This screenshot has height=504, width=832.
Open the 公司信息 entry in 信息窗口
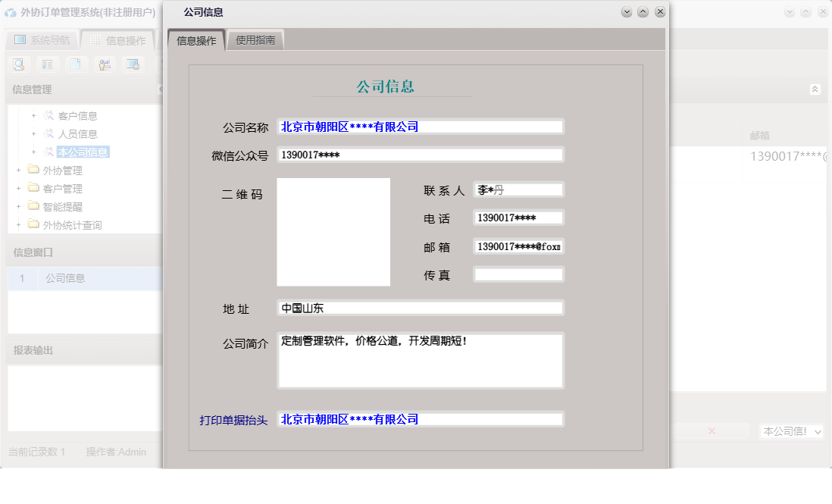click(64, 277)
